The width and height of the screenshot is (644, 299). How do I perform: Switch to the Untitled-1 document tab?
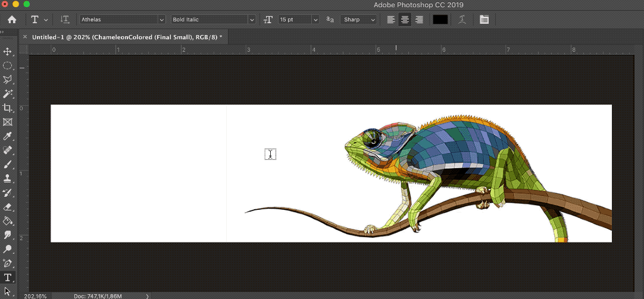click(126, 37)
